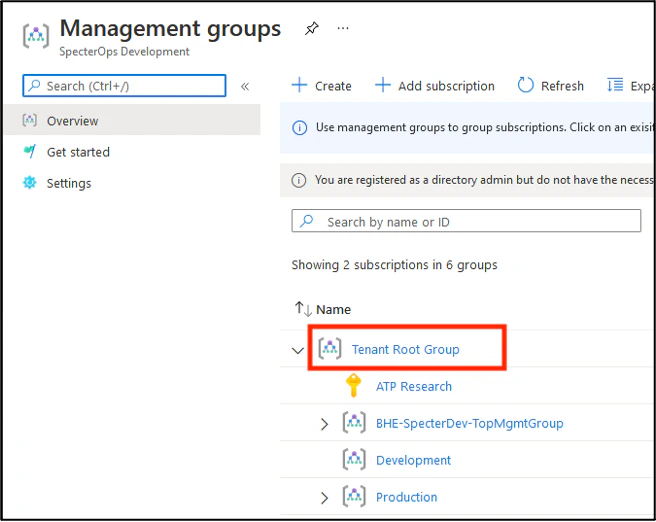Expand the BHE-SpecterDev-TopMgmtGroup node
The image size is (656, 522).
click(x=323, y=424)
